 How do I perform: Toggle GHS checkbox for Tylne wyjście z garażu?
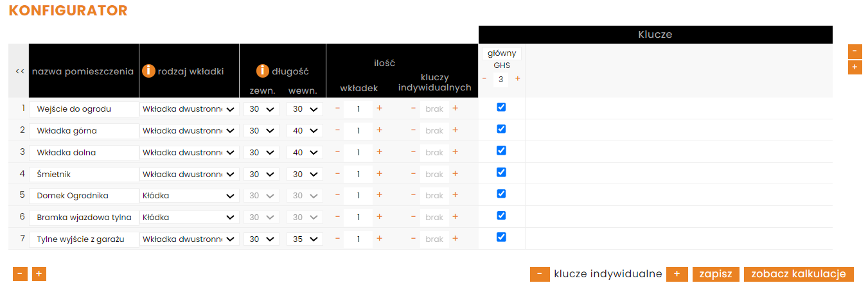click(x=501, y=237)
